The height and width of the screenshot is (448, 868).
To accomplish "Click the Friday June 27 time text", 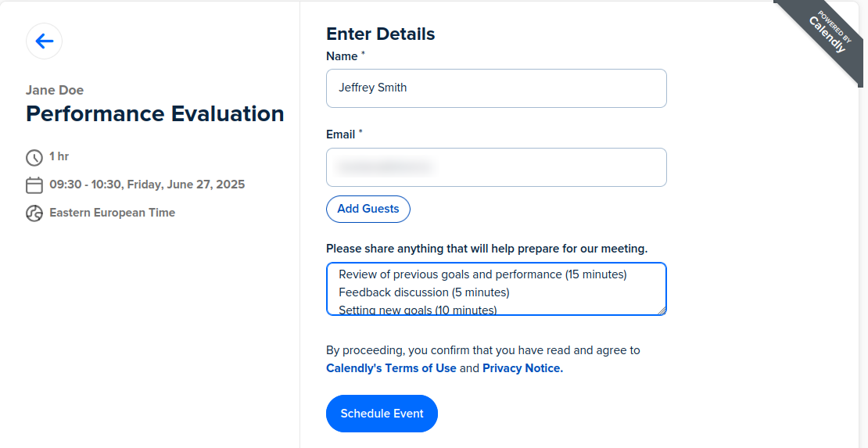I will tap(147, 185).
